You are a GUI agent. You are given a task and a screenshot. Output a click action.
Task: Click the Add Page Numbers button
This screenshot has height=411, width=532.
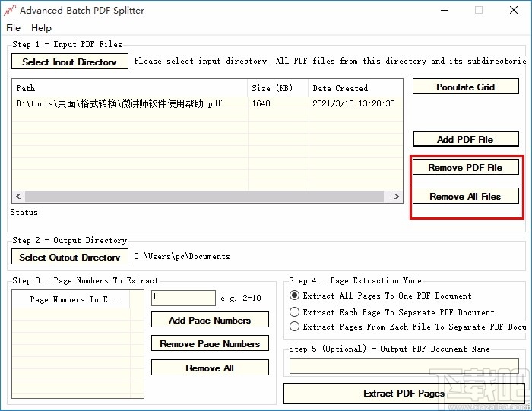coord(210,320)
